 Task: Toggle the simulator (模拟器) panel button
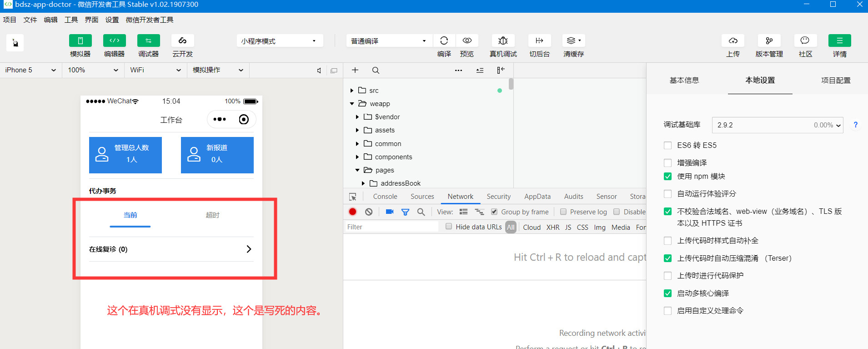80,40
